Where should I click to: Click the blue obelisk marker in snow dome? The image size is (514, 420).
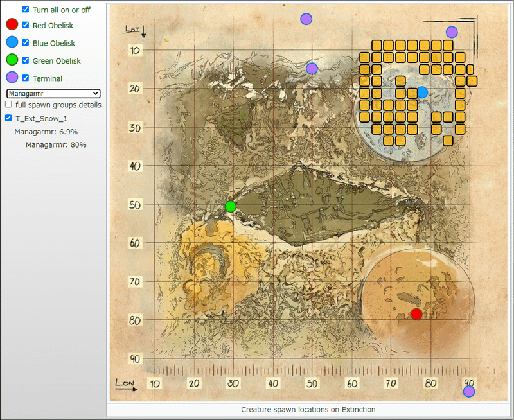[422, 92]
